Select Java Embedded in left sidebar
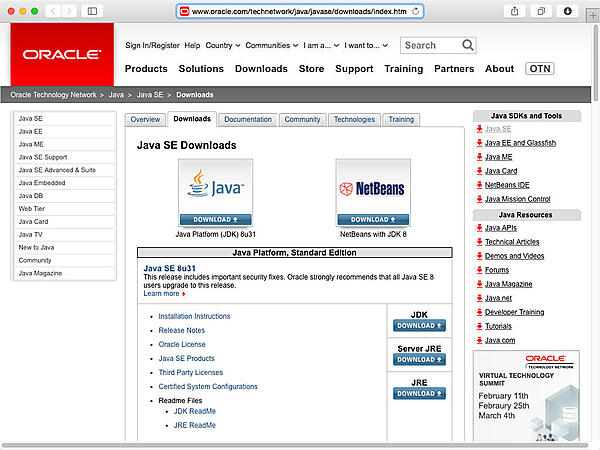 click(x=42, y=183)
